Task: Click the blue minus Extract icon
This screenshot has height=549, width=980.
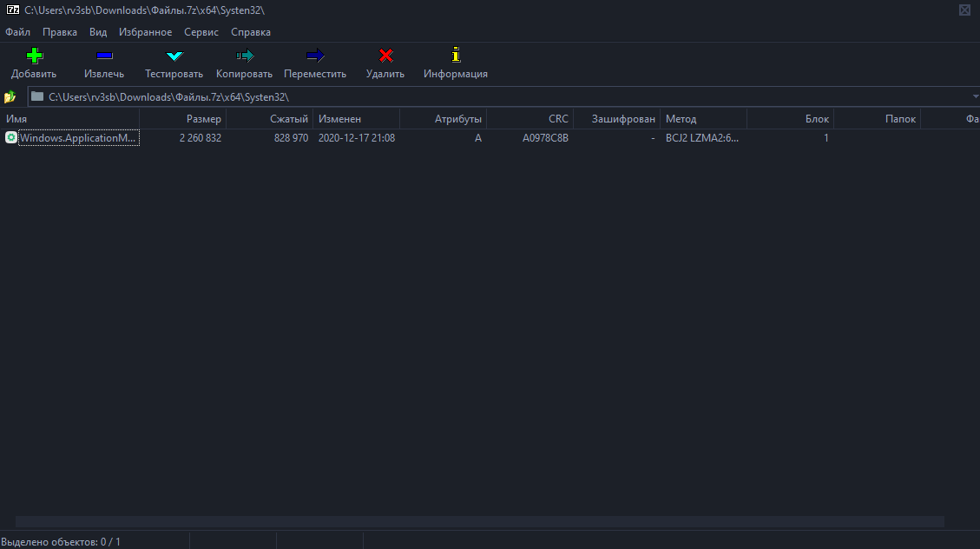Action: [x=104, y=56]
